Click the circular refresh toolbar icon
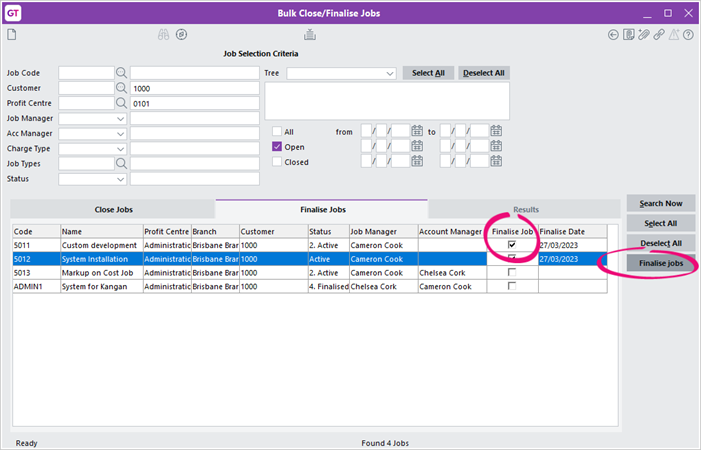 (x=181, y=35)
